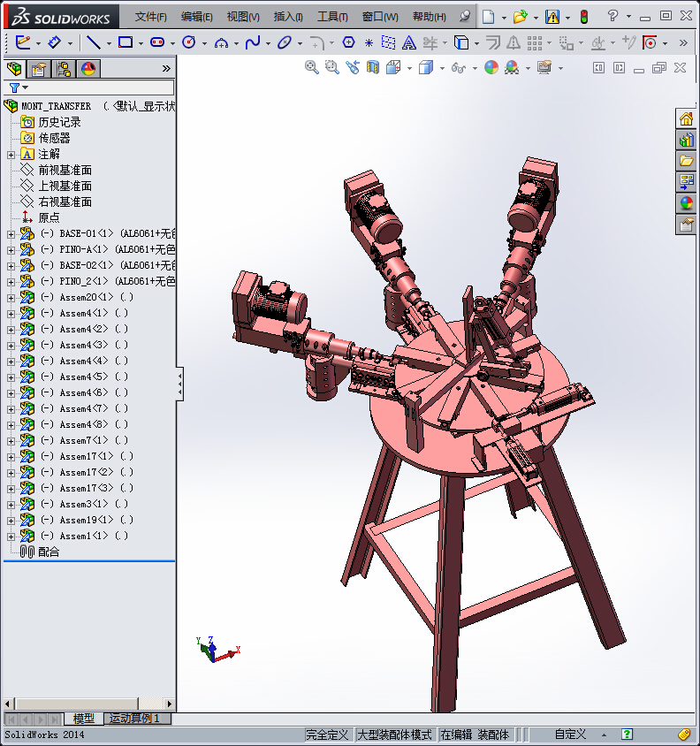Open the Custom Properties task pane icon
The height and width of the screenshot is (746, 700).
pyautogui.click(x=686, y=225)
